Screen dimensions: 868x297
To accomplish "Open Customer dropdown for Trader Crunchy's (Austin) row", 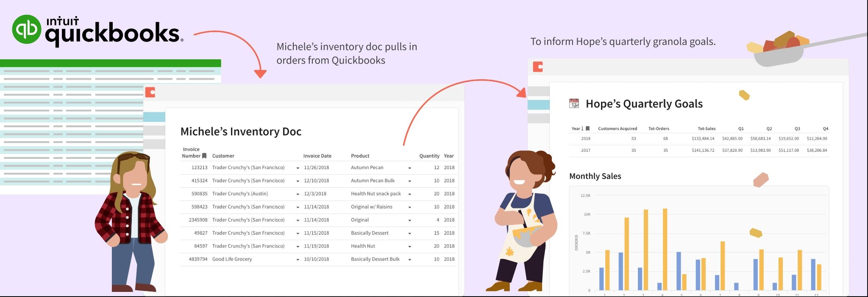I will coord(298,194).
